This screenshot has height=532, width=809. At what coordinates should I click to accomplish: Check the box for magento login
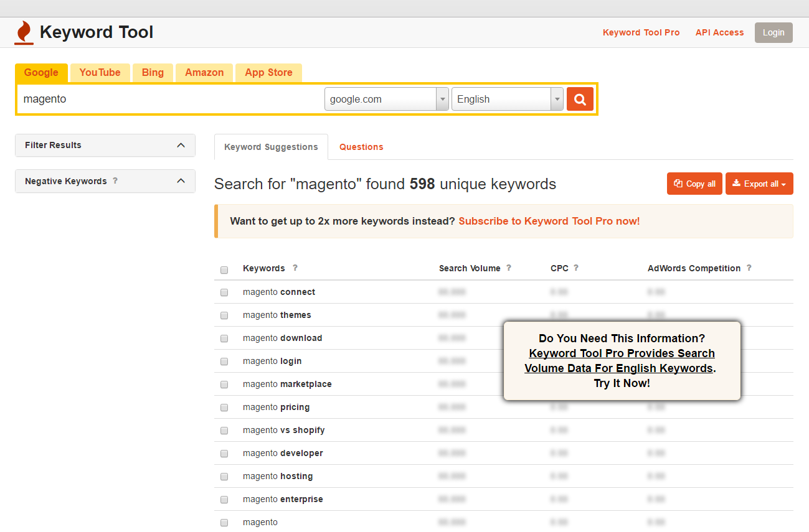pyautogui.click(x=224, y=362)
